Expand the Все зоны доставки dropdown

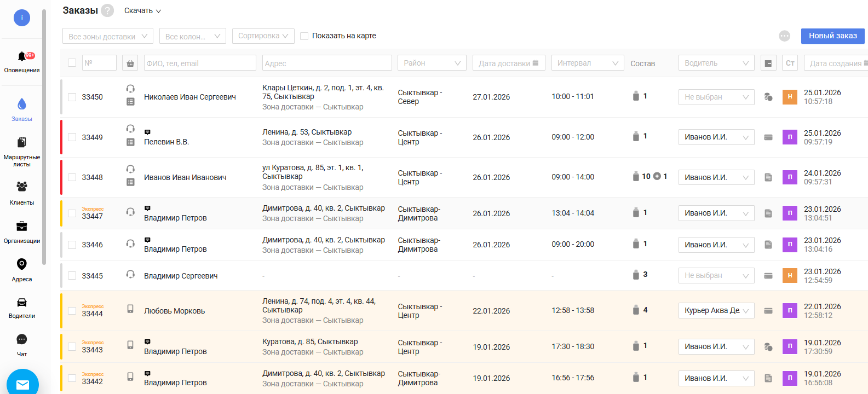click(107, 36)
